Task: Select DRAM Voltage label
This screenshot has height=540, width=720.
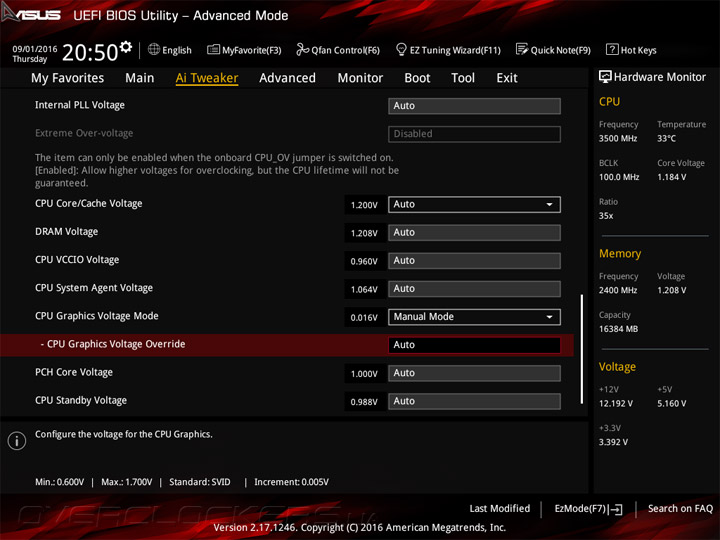Action: pos(67,231)
